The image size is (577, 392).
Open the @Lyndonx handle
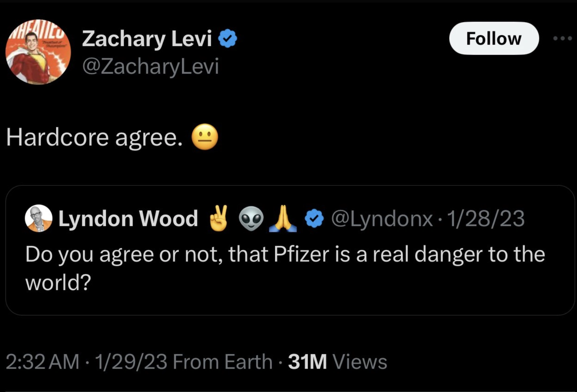point(382,219)
